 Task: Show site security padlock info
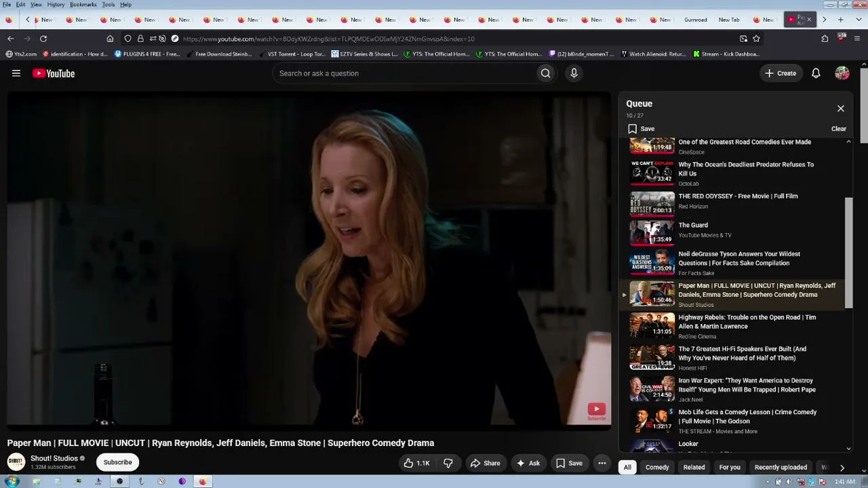(140, 39)
